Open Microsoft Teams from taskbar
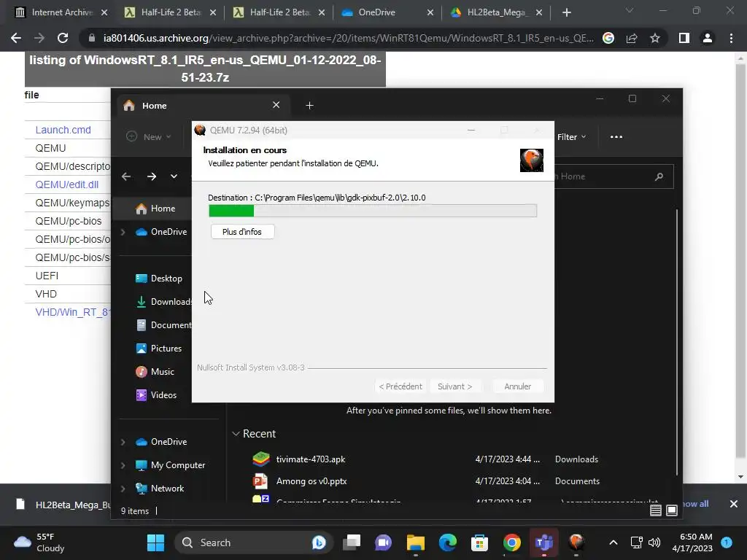This screenshot has height=560, width=747. pos(543,542)
